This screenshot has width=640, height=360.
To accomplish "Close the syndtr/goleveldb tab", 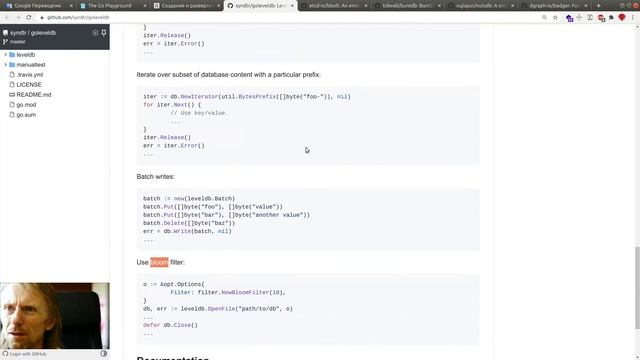I will [x=292, y=6].
